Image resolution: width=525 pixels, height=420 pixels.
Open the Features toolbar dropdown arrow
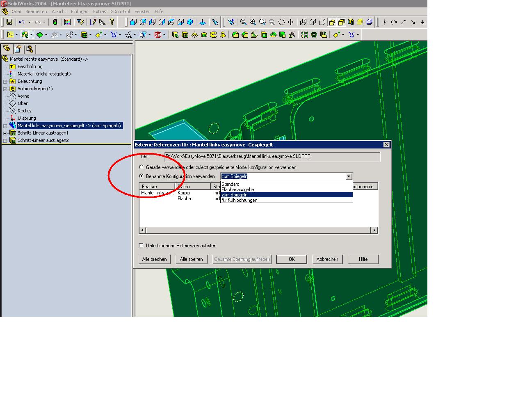click(31, 35)
